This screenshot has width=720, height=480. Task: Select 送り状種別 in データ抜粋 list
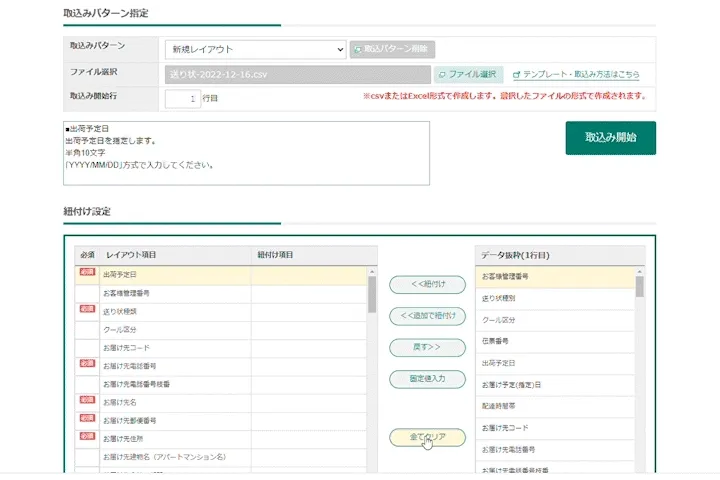pos(555,299)
